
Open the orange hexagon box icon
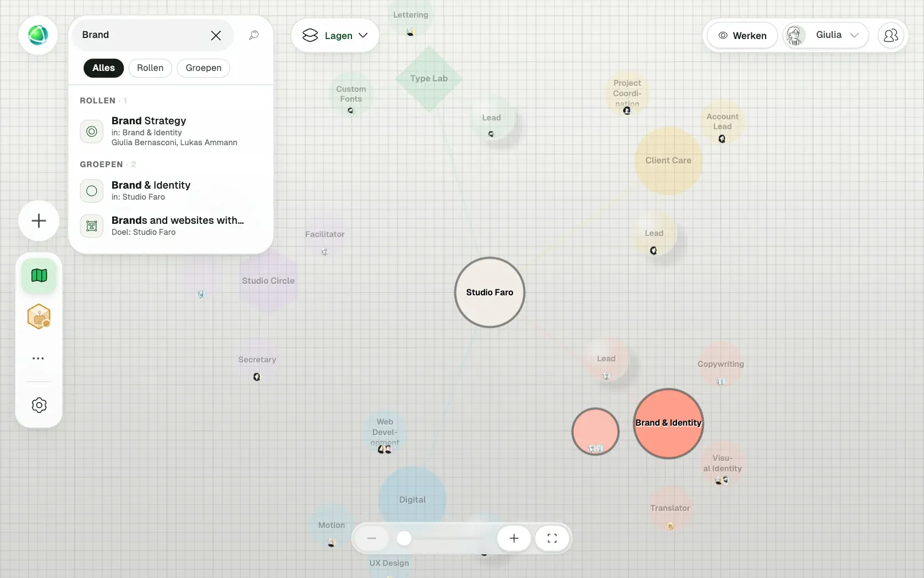pos(39,317)
